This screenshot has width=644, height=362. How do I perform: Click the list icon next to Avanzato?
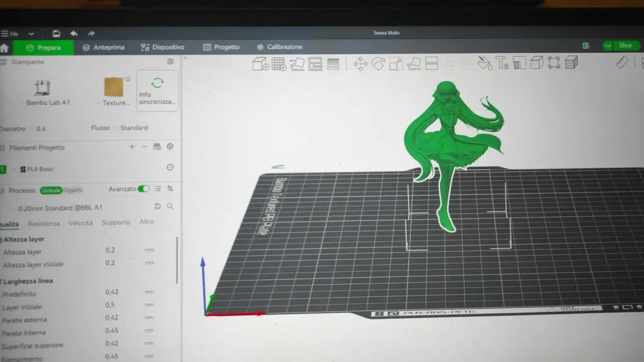pyautogui.click(x=158, y=189)
